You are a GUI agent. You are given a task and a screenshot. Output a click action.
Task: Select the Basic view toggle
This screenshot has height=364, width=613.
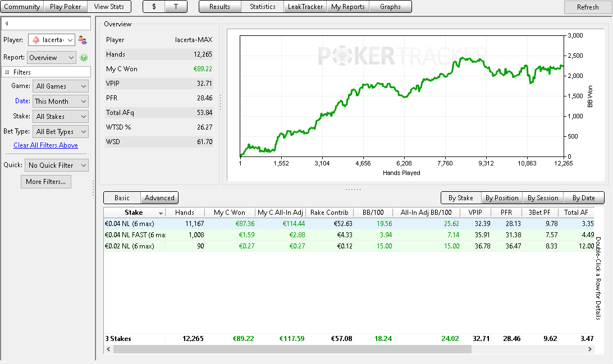pos(122,197)
